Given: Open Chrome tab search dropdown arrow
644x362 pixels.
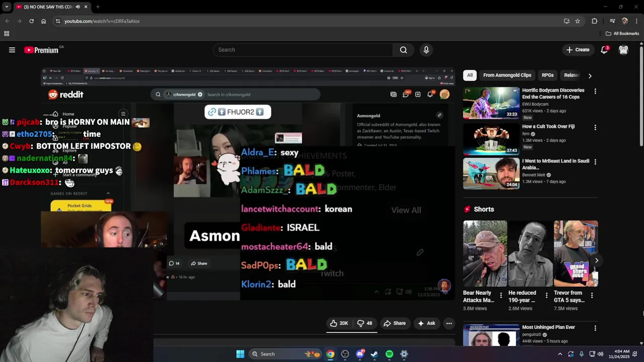Looking at the screenshot, I should click(x=7, y=7).
